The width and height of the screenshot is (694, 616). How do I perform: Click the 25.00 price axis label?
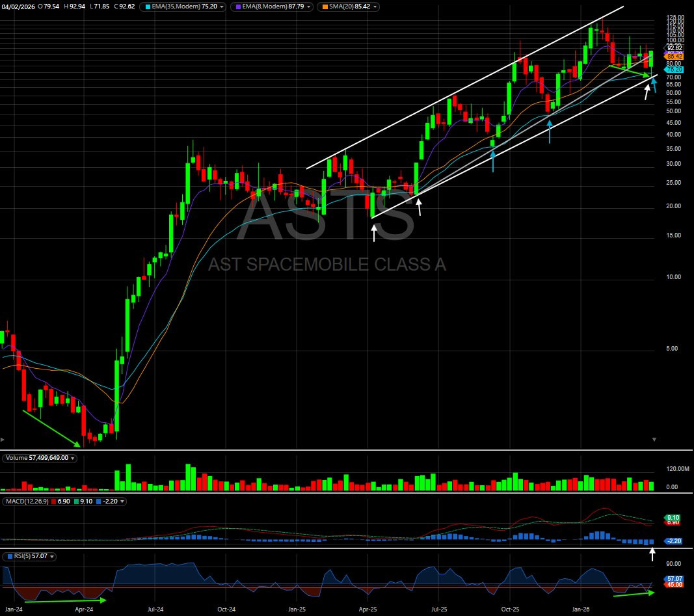pos(674,182)
